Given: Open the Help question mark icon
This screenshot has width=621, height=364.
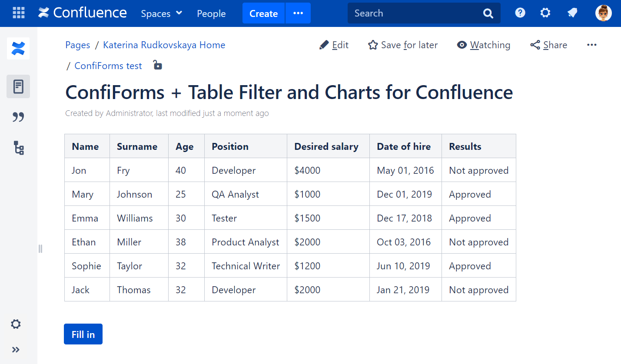Looking at the screenshot, I should click(520, 13).
